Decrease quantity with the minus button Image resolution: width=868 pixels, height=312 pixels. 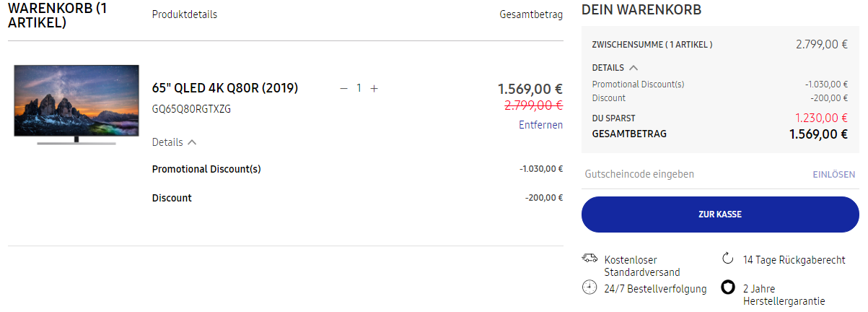343,88
